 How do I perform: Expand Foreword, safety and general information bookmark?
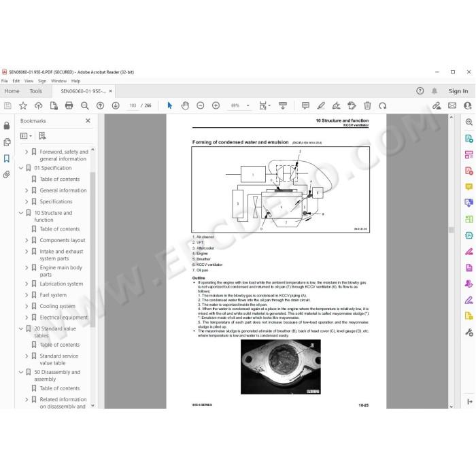pyautogui.click(x=27, y=152)
